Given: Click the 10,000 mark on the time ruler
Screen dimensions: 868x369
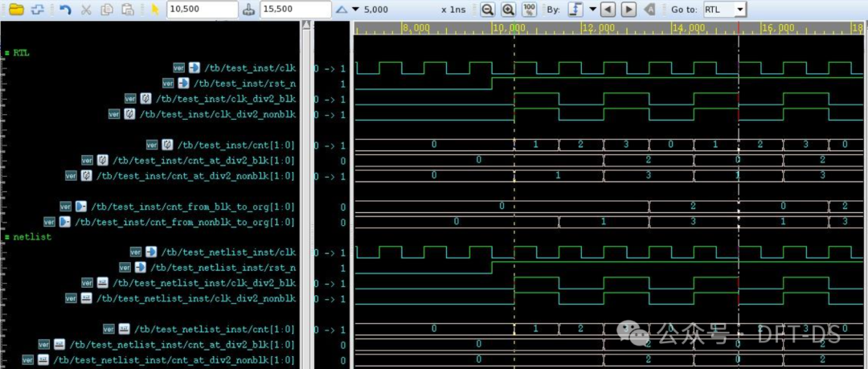Looking at the screenshot, I should pos(508,28).
